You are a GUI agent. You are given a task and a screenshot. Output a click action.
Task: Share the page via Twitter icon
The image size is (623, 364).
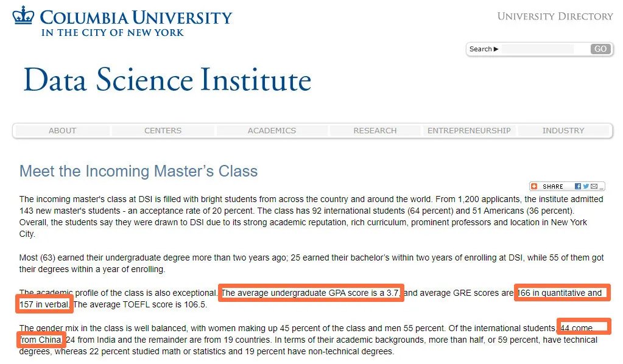586,186
